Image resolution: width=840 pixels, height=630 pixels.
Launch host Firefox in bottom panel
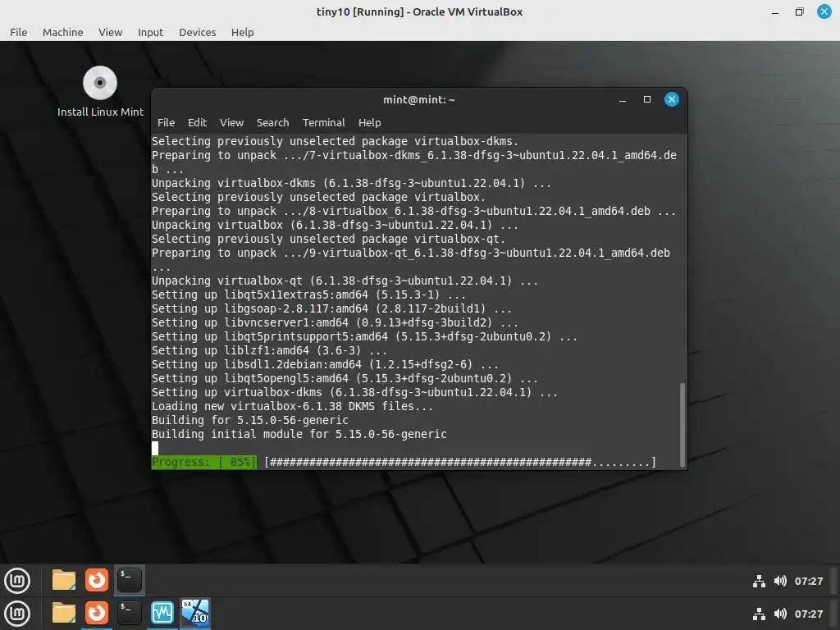(x=97, y=613)
